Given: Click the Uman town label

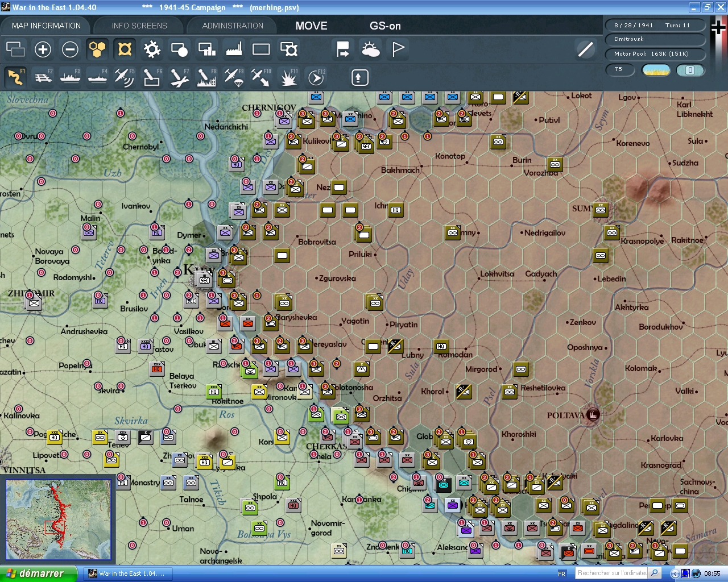Looking at the screenshot, I should [183, 529].
